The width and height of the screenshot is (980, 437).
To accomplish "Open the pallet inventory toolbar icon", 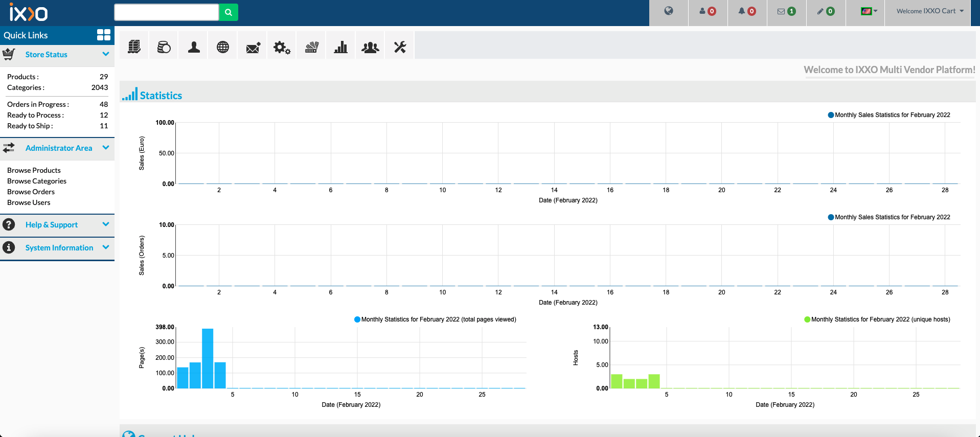I will [134, 47].
